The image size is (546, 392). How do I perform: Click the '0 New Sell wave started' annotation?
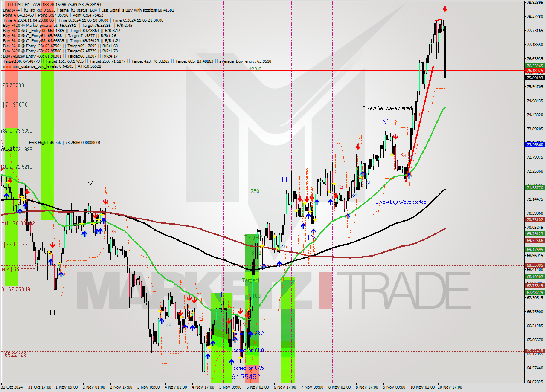tap(387, 108)
